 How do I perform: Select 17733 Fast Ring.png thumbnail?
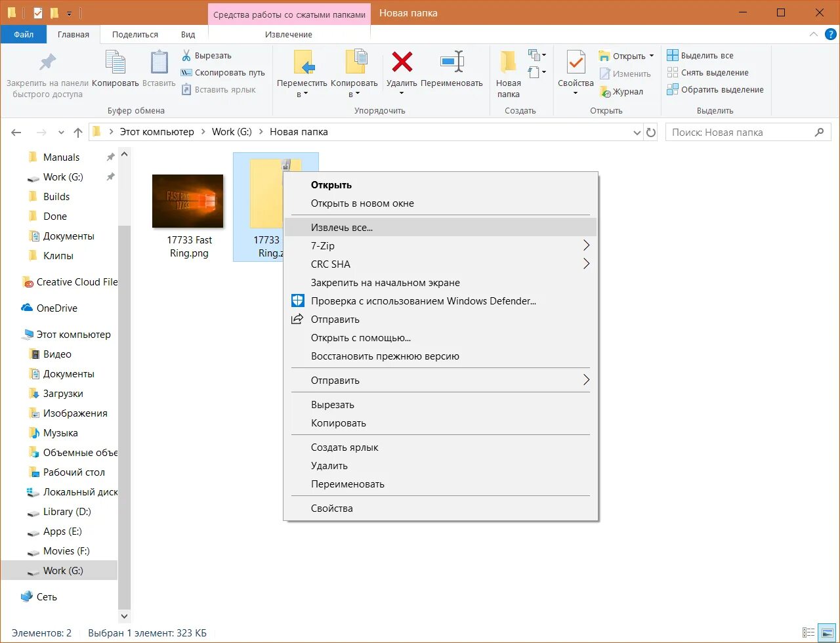pyautogui.click(x=188, y=201)
